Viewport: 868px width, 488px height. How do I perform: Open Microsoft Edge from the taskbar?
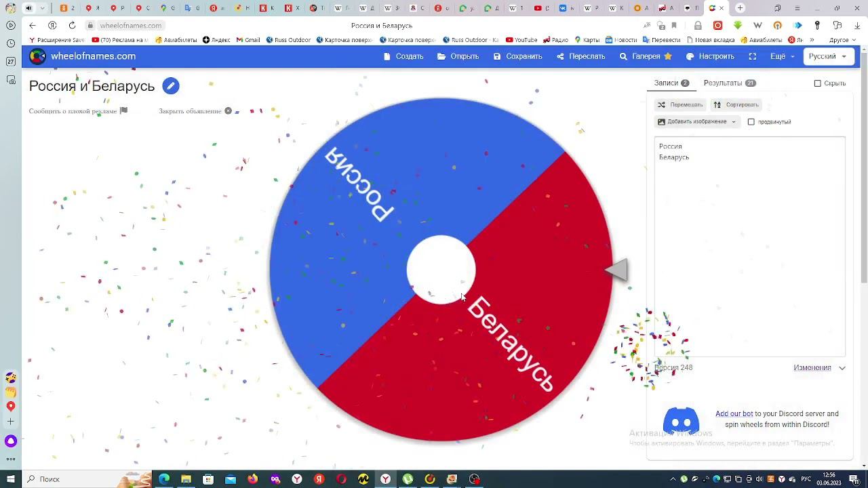[164, 479]
